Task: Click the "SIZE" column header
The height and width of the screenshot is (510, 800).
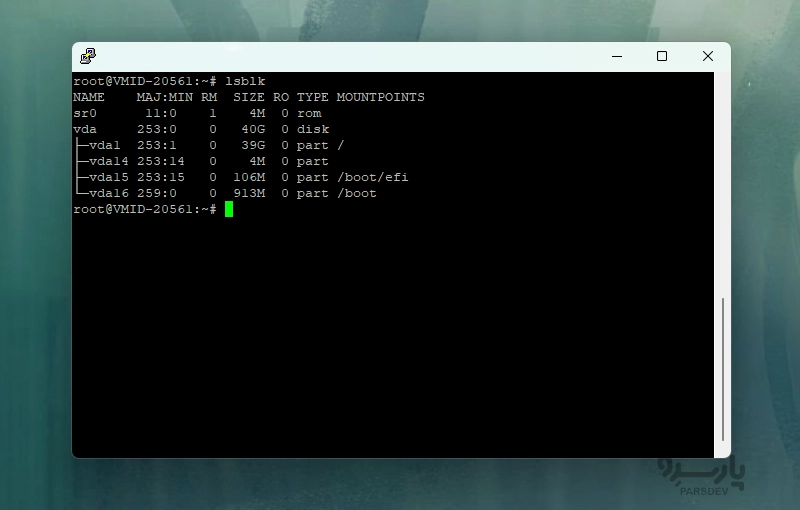Action: (x=249, y=97)
